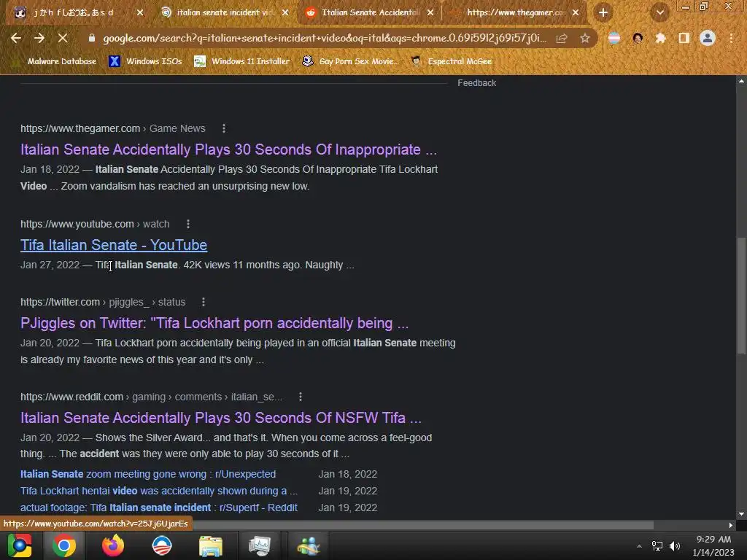
Task: Close the thegamer.com tab
Action: (x=576, y=13)
